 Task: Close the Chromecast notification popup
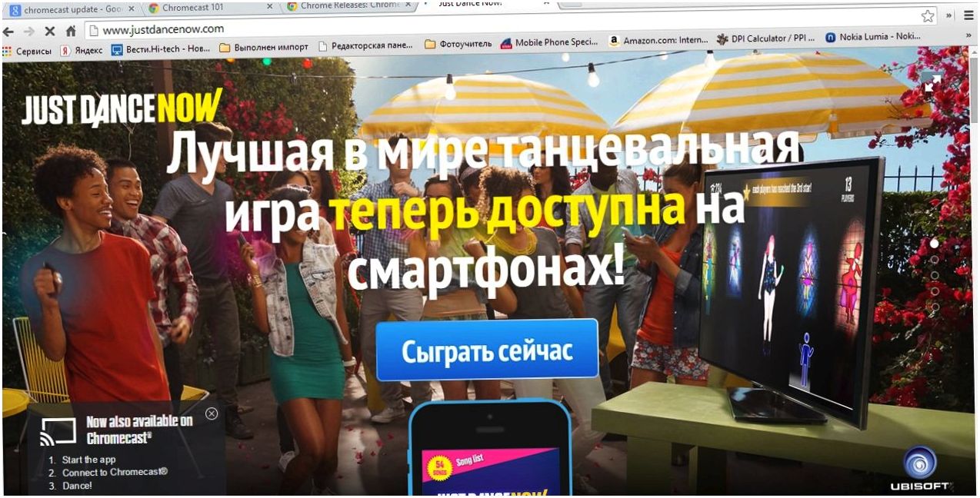212,413
